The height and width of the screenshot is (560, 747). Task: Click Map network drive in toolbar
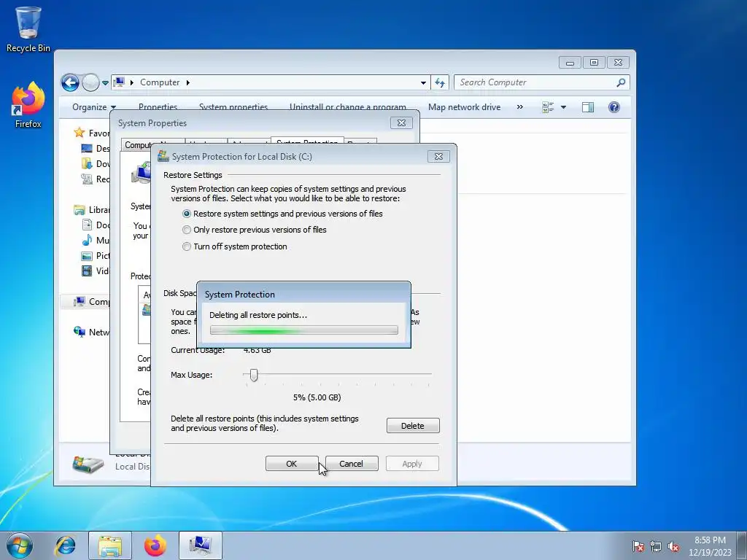[464, 107]
